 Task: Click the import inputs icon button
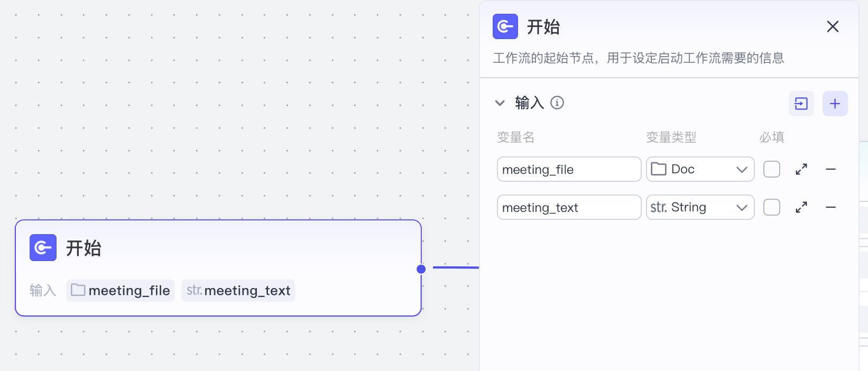click(801, 104)
